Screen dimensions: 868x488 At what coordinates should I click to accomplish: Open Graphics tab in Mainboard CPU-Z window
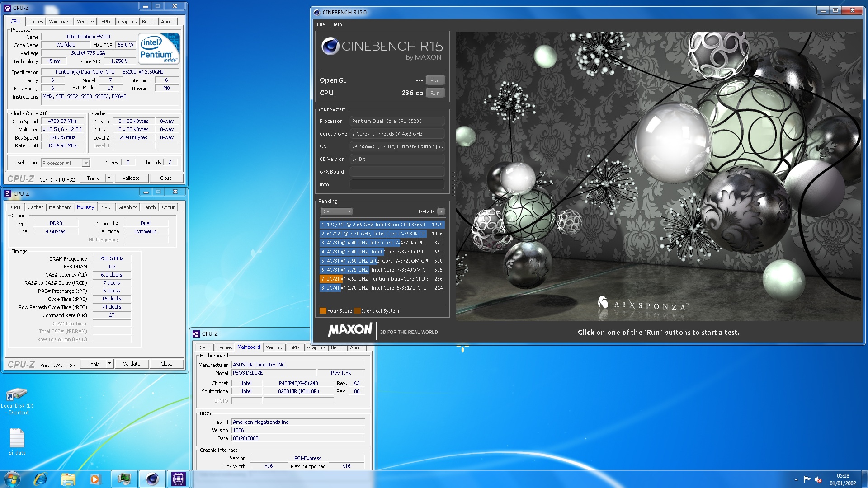pos(316,347)
